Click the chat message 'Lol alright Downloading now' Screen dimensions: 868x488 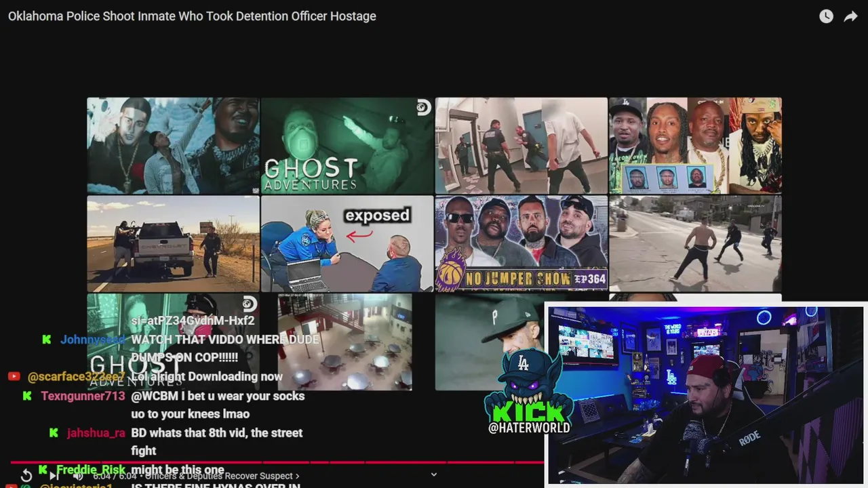[207, 376]
